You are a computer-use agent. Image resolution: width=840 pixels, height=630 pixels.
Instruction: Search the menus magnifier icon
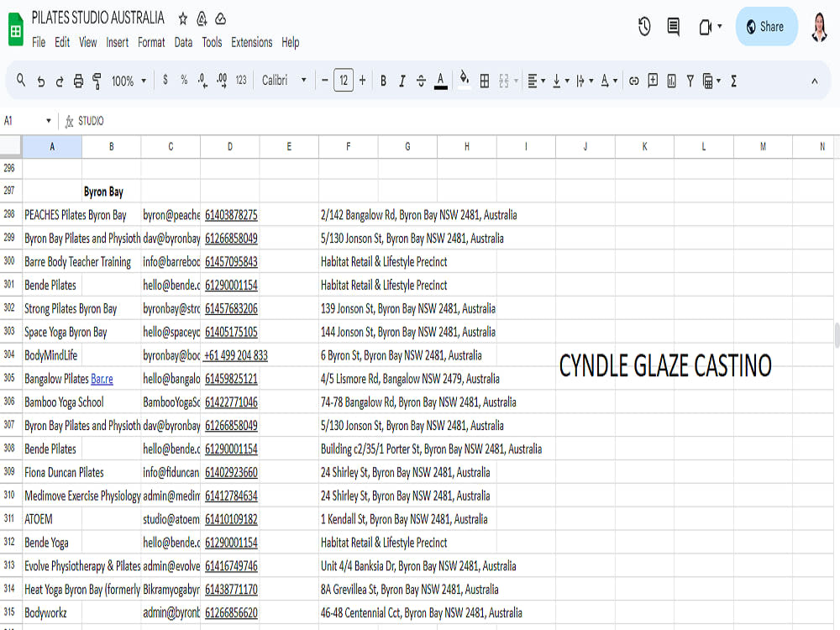click(x=21, y=81)
